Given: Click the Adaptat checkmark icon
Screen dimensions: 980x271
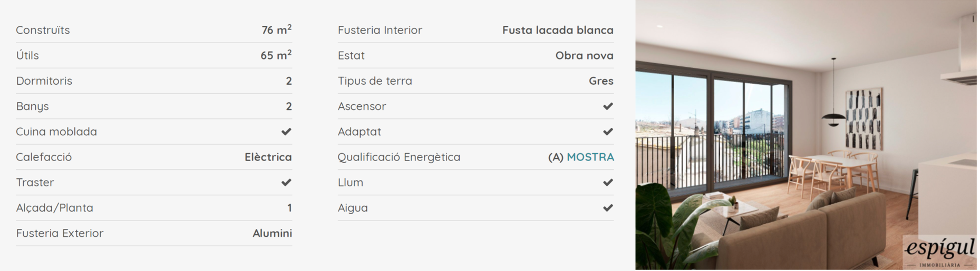Looking at the screenshot, I should click(608, 132).
